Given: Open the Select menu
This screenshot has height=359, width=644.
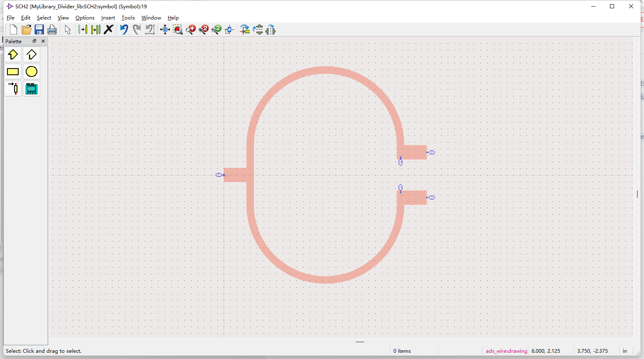Looking at the screenshot, I should pyautogui.click(x=44, y=18).
